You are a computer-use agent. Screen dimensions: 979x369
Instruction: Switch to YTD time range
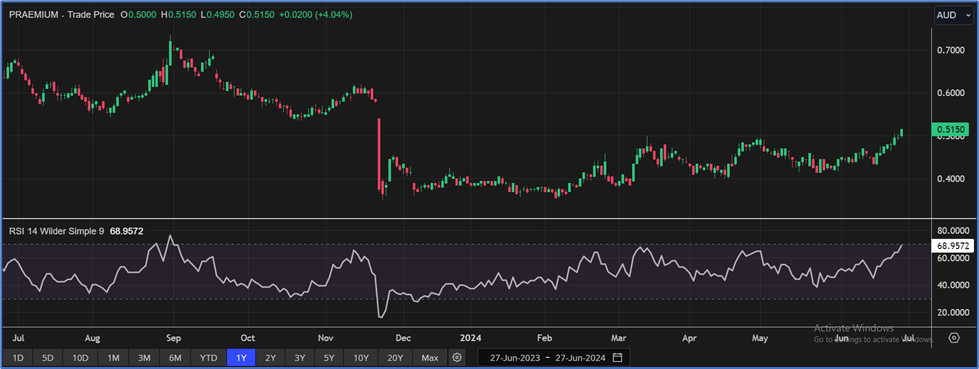(x=209, y=358)
